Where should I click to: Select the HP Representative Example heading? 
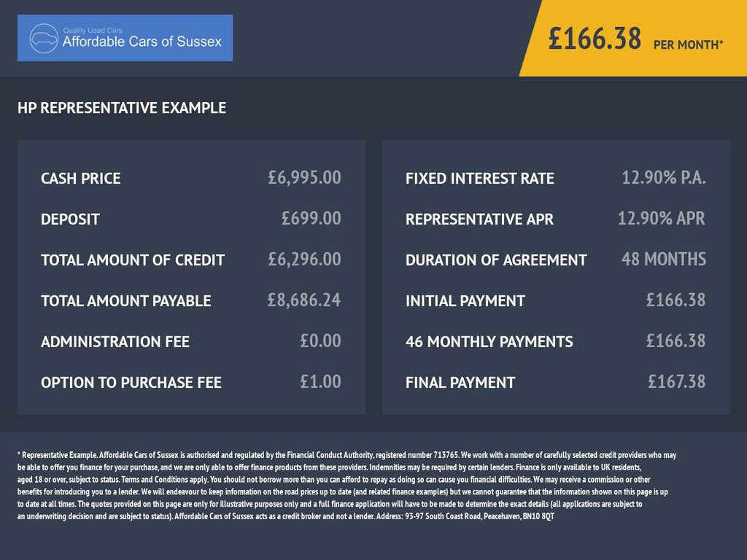tap(122, 108)
